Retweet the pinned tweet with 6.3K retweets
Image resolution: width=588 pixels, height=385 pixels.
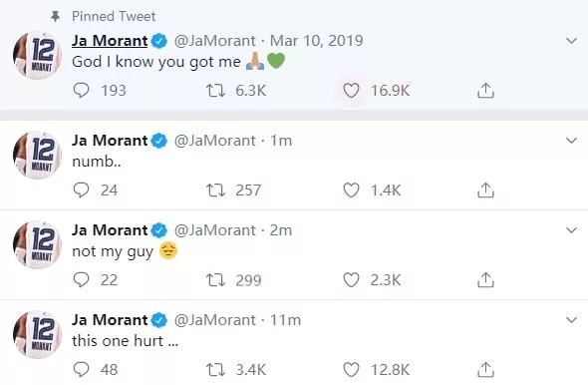coord(215,91)
